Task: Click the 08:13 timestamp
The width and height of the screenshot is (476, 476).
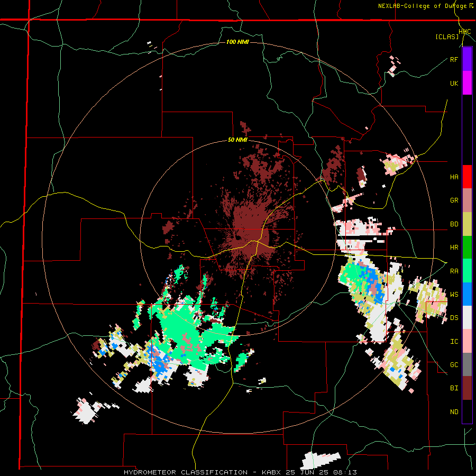Action: (346, 472)
